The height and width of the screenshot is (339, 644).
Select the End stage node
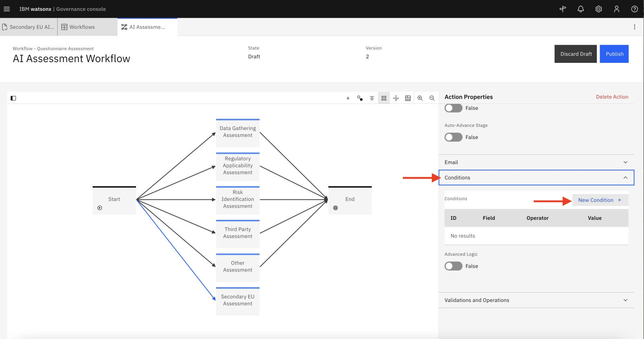[350, 200]
